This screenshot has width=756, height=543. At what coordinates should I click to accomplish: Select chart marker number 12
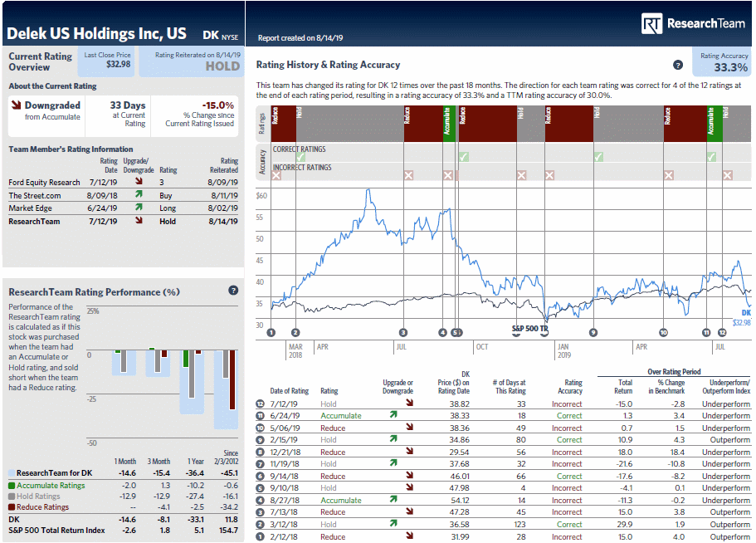click(x=722, y=332)
